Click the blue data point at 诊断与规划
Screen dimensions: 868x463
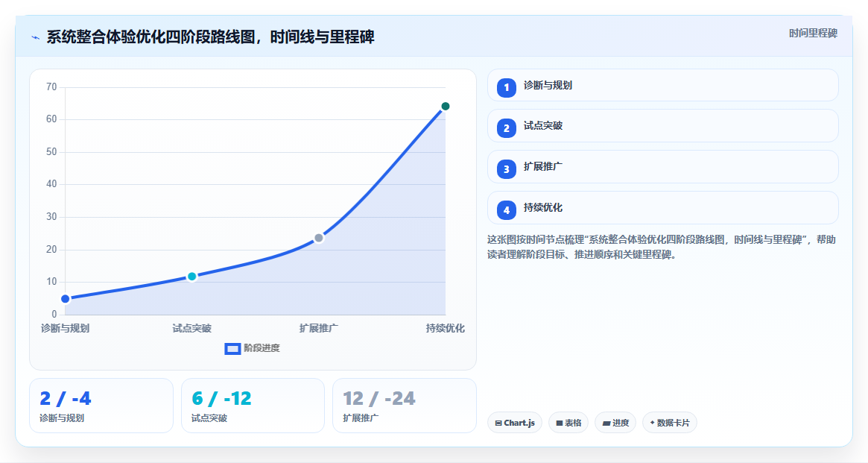[x=66, y=299]
